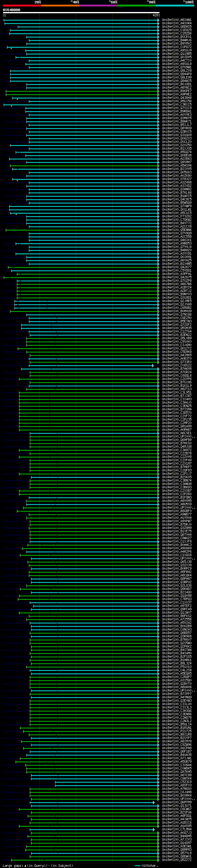Select hit UniRef100_Q944P9
The height and width of the screenshot is (868, 197).
click(176, 74)
